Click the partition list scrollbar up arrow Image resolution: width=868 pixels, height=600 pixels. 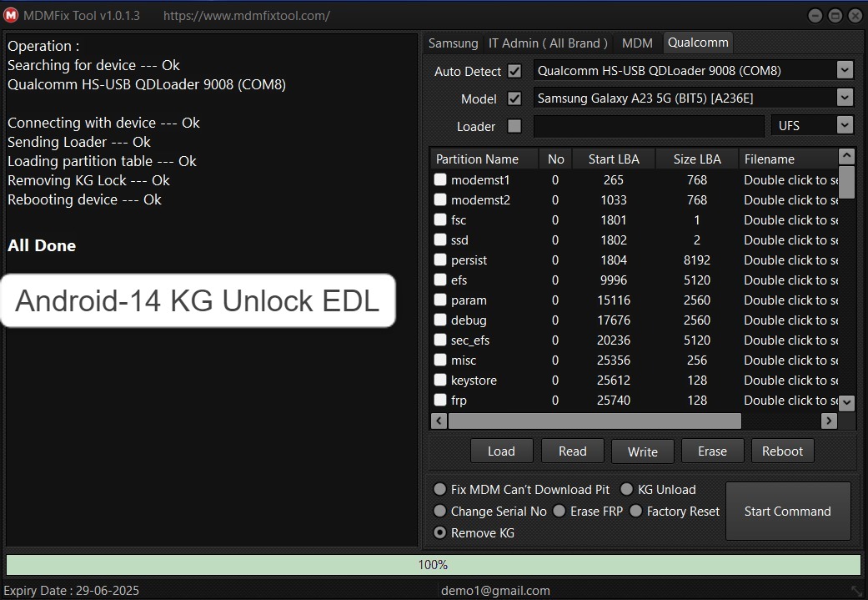[x=846, y=156]
